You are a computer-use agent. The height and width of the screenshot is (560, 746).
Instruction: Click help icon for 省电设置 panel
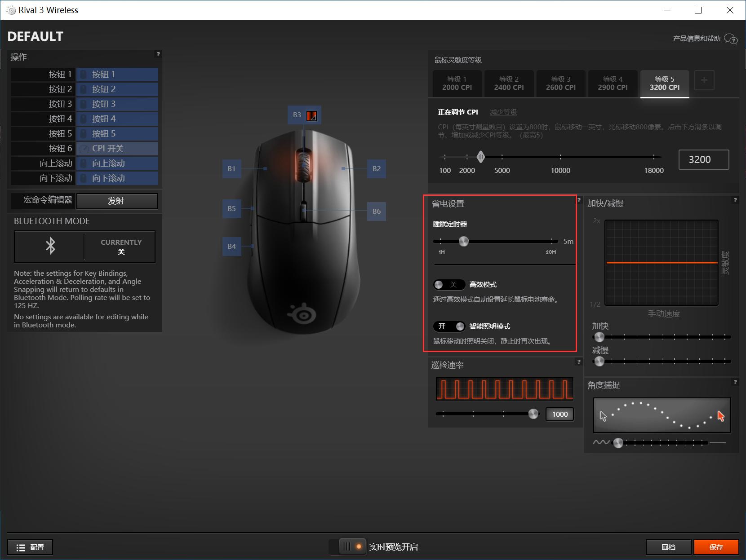coord(579,200)
